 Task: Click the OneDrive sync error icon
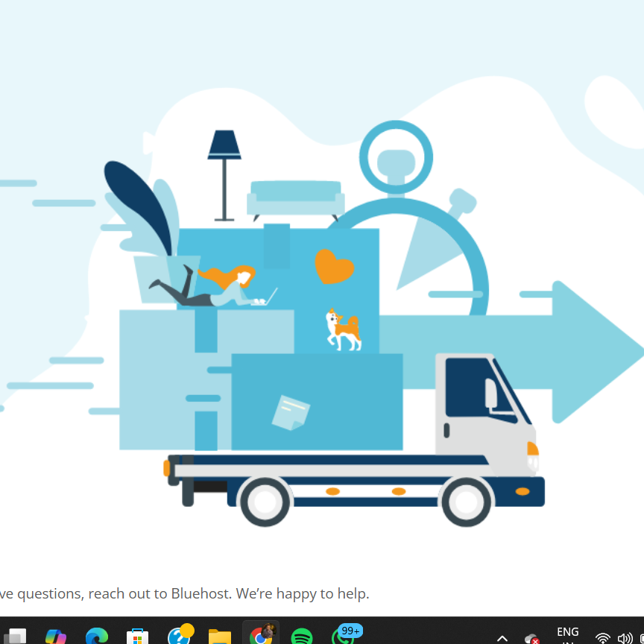click(x=532, y=639)
